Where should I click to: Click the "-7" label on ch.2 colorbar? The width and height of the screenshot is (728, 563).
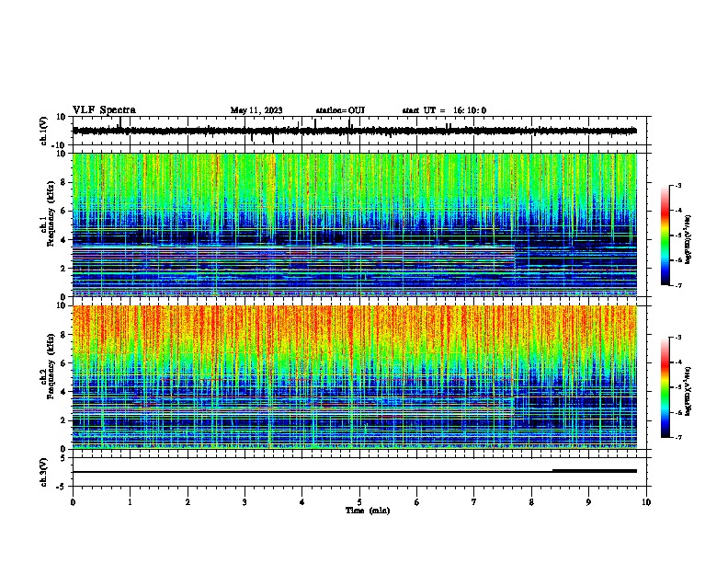(x=677, y=437)
